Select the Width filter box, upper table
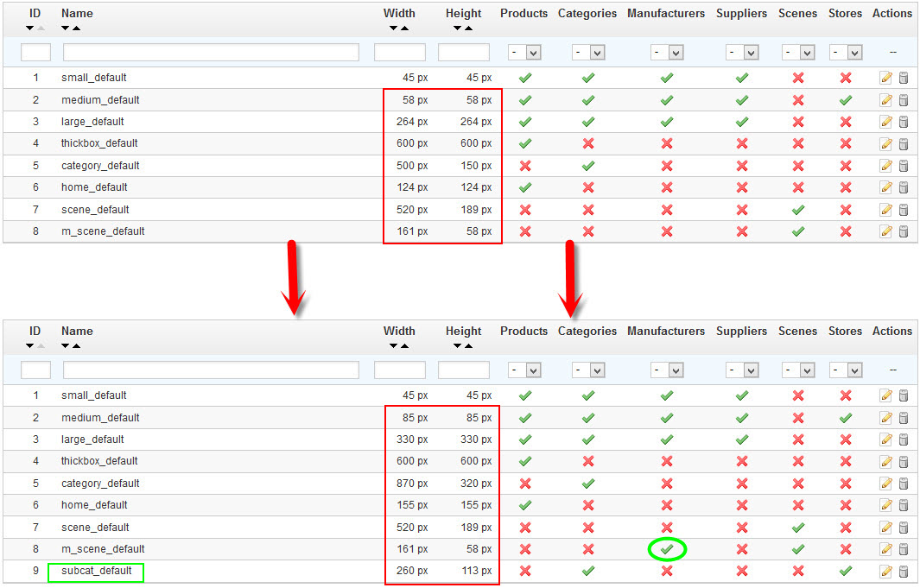920x588 pixels. [399, 53]
